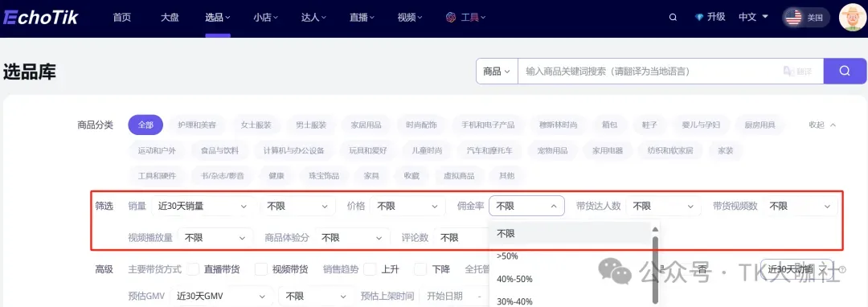Image resolution: width=868 pixels, height=307 pixels.
Task: Select the 箱包 category tag
Action: tap(609, 125)
